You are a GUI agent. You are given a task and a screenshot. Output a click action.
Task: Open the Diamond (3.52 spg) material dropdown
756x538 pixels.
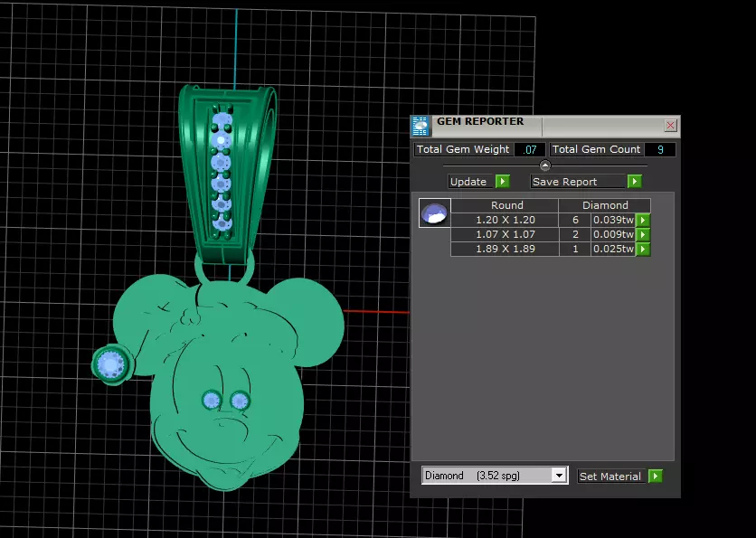pyautogui.click(x=559, y=476)
